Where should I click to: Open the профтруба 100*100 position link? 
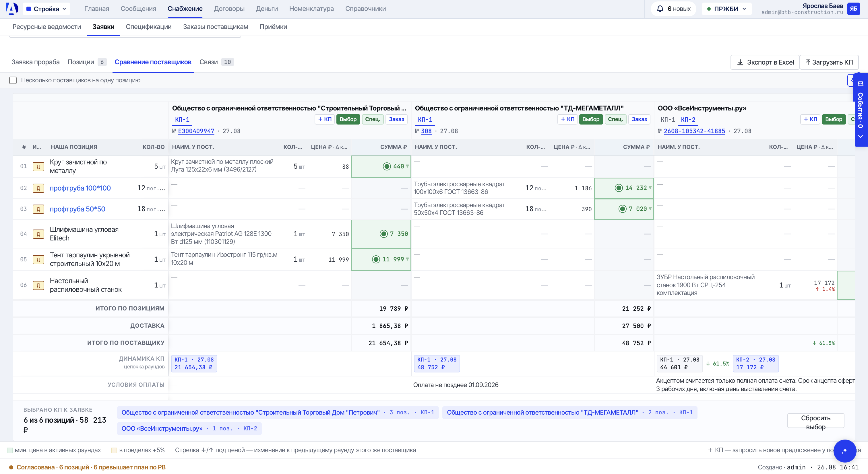click(x=80, y=188)
